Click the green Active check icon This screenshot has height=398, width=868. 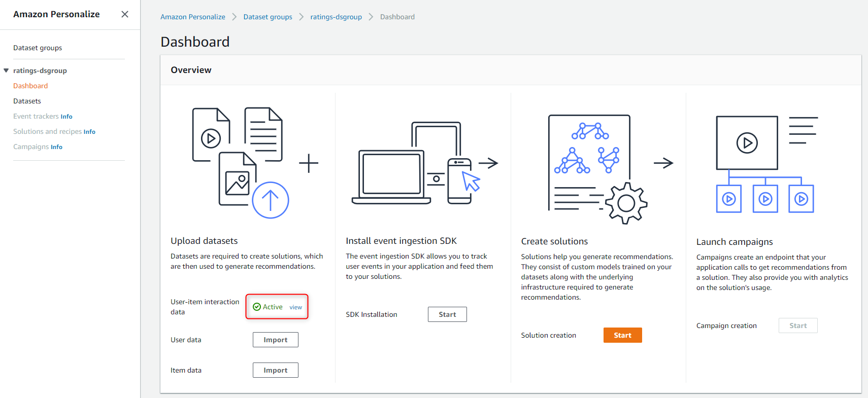[257, 307]
